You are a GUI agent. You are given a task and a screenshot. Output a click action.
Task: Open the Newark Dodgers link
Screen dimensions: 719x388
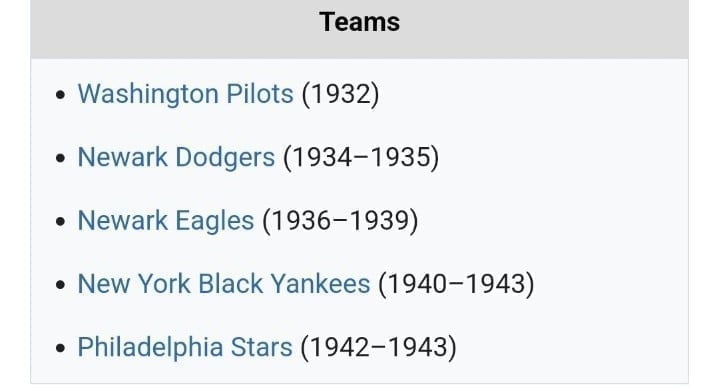click(176, 157)
